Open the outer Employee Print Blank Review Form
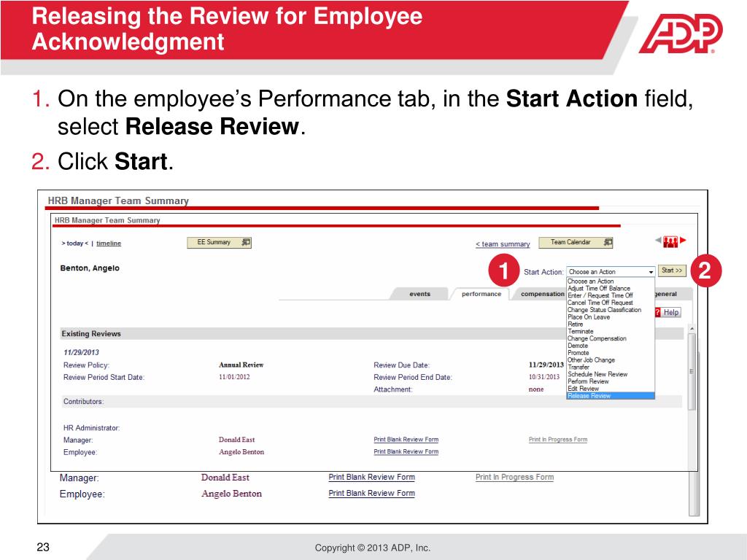This screenshot has height=560, width=747. pos(371,494)
